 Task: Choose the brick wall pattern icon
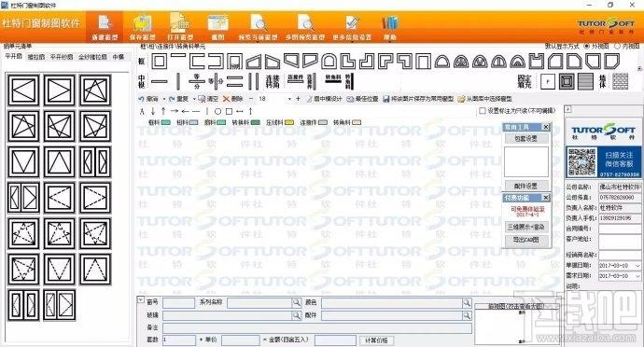[620, 81]
